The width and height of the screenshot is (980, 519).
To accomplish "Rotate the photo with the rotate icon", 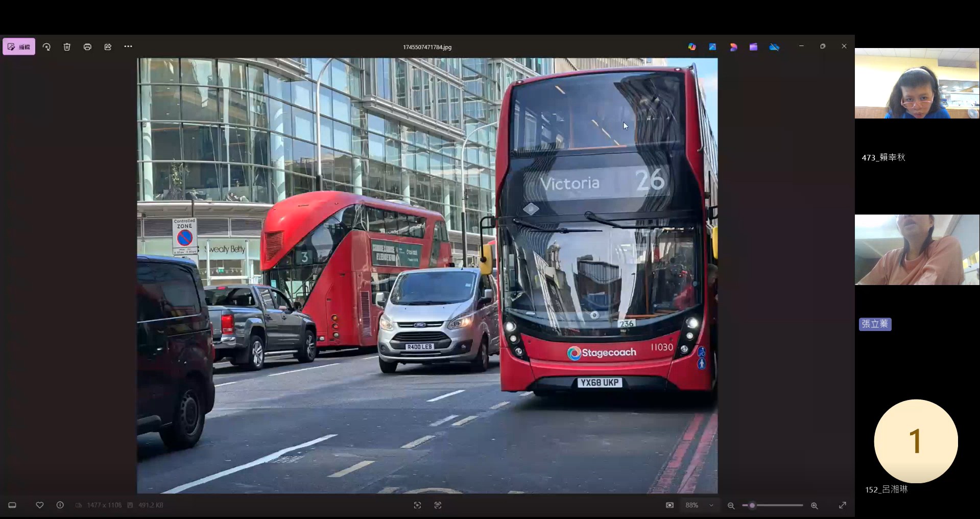I will [46, 46].
